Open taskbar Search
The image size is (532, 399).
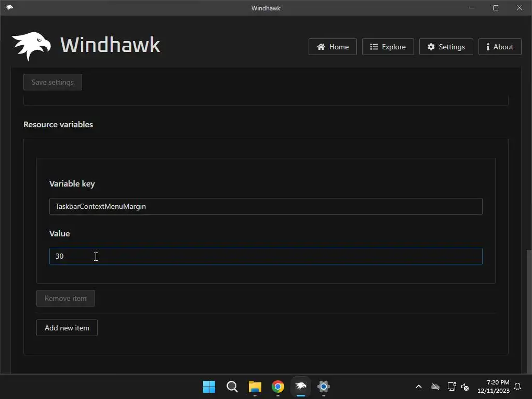pos(232,387)
